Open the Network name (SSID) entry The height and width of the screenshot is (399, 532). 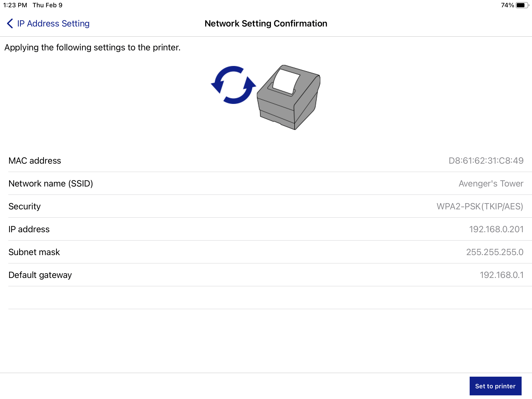pyautogui.click(x=266, y=183)
